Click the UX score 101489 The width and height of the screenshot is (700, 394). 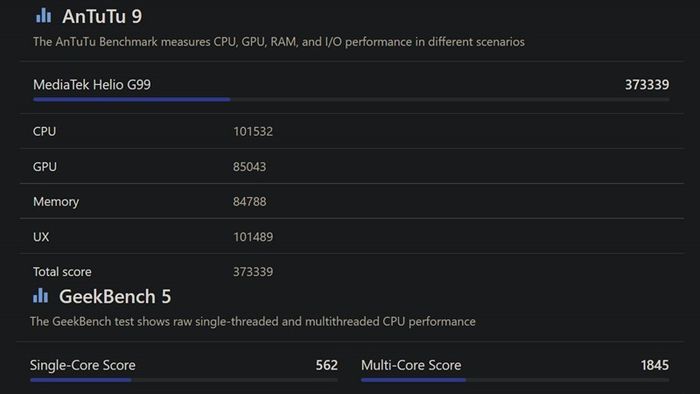(x=253, y=237)
